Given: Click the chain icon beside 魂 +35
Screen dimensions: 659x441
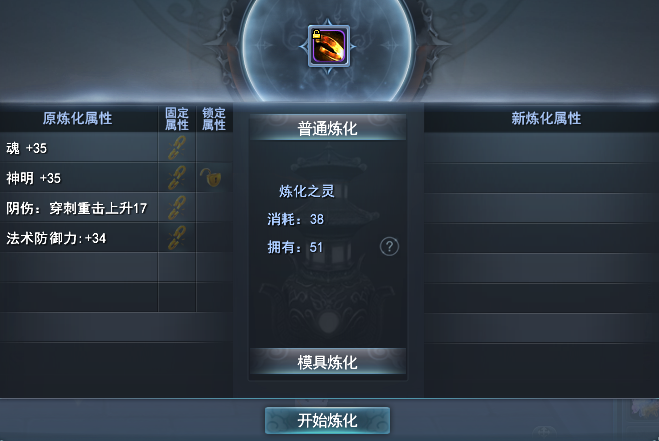Looking at the screenshot, I should click(x=177, y=148).
